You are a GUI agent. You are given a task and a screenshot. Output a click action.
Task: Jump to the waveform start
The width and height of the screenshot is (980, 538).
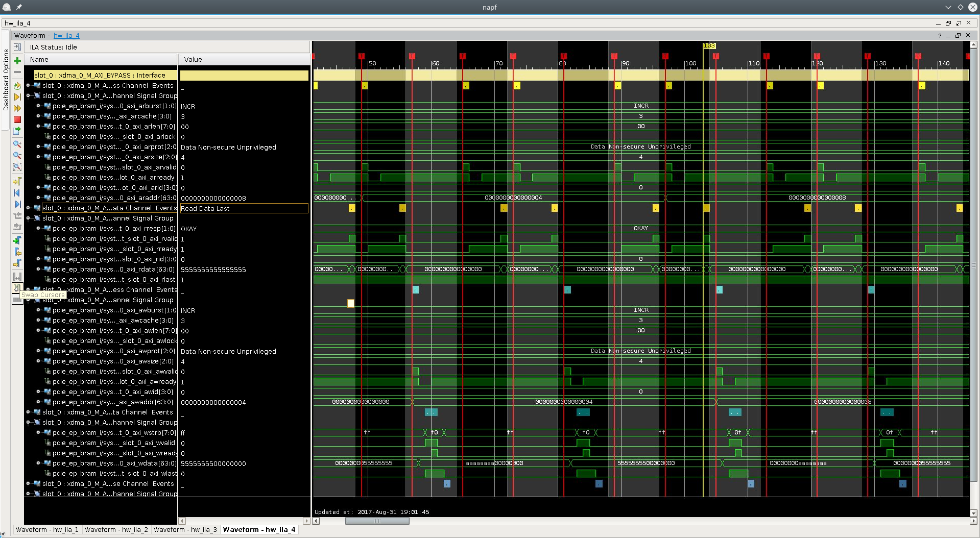click(x=17, y=193)
